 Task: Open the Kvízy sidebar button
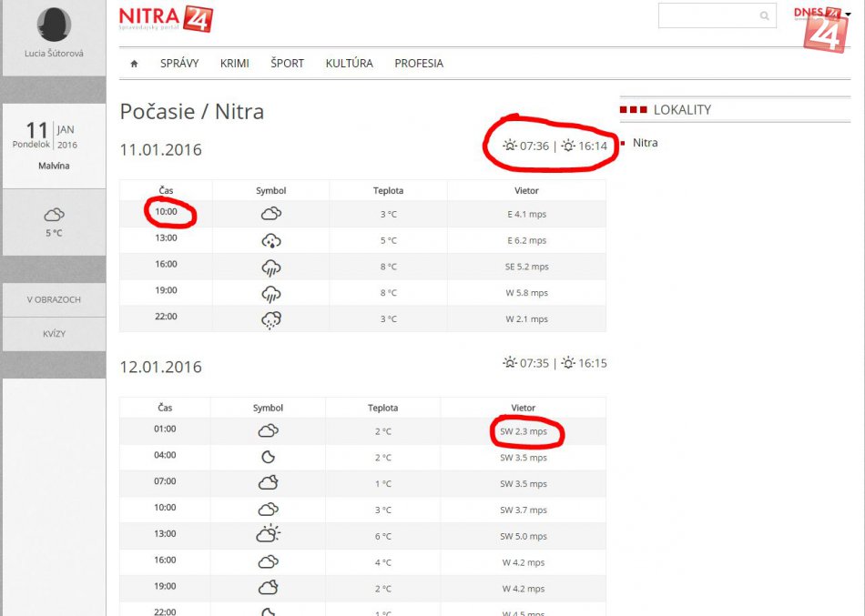pyautogui.click(x=54, y=334)
